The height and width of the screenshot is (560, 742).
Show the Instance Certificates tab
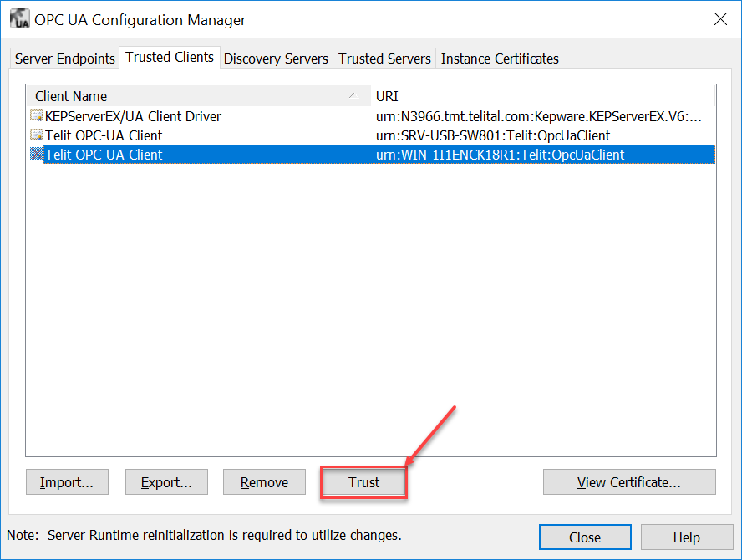click(x=499, y=59)
